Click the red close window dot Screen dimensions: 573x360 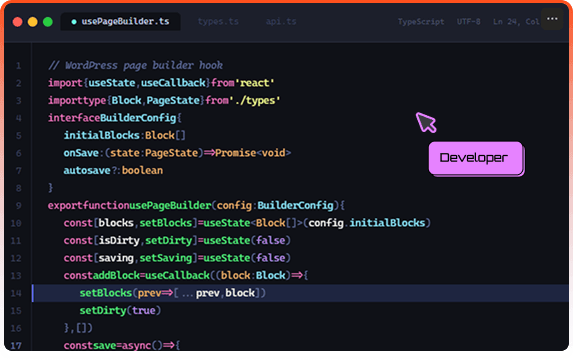[18, 22]
